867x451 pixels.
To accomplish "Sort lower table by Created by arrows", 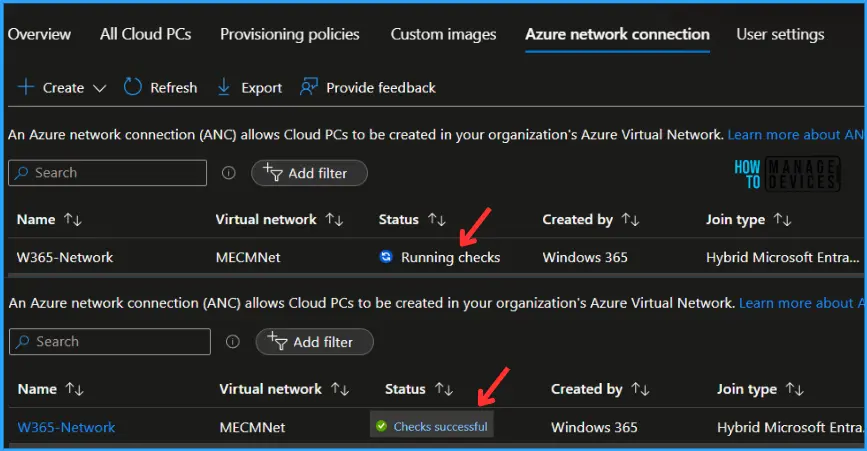I will pyautogui.click(x=640, y=389).
